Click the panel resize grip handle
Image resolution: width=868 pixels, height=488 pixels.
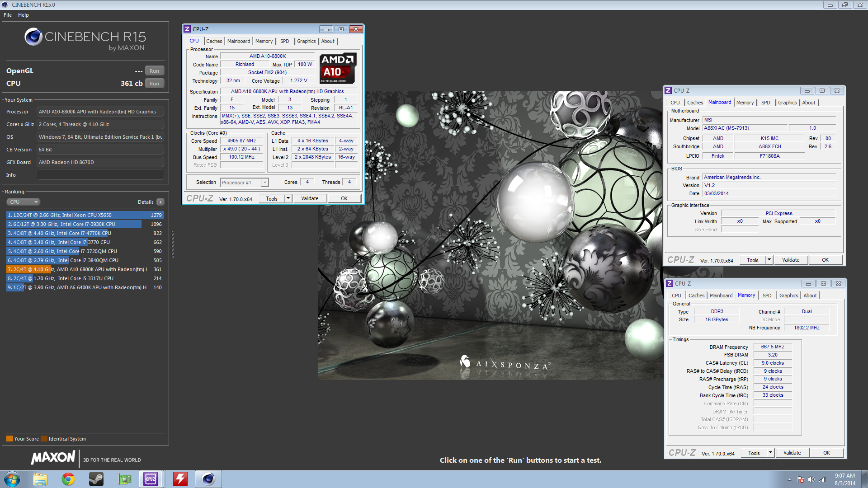(x=173, y=245)
